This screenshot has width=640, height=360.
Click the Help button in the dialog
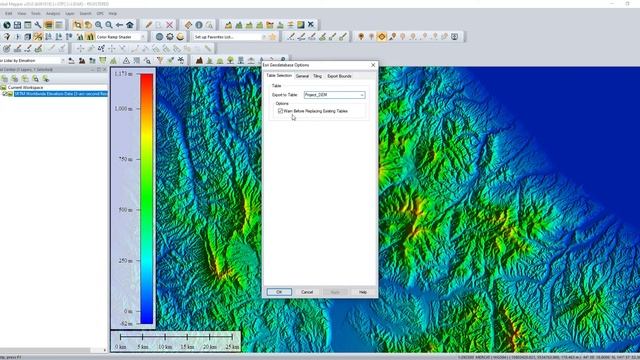click(x=363, y=292)
